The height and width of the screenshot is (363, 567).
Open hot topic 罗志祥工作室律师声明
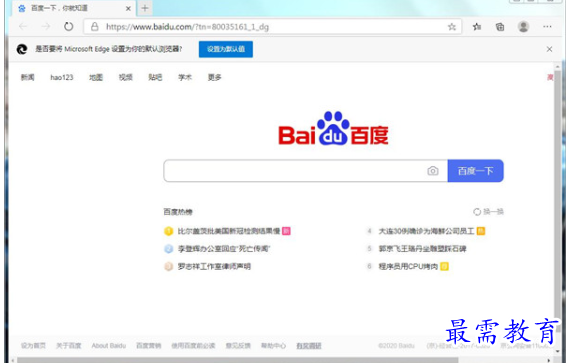tap(214, 266)
